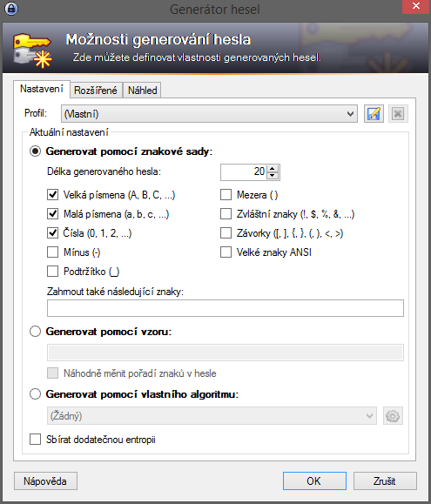431x504 pixels.
Task: Click the KeePass lock icon in title bar
Action: [11, 9]
